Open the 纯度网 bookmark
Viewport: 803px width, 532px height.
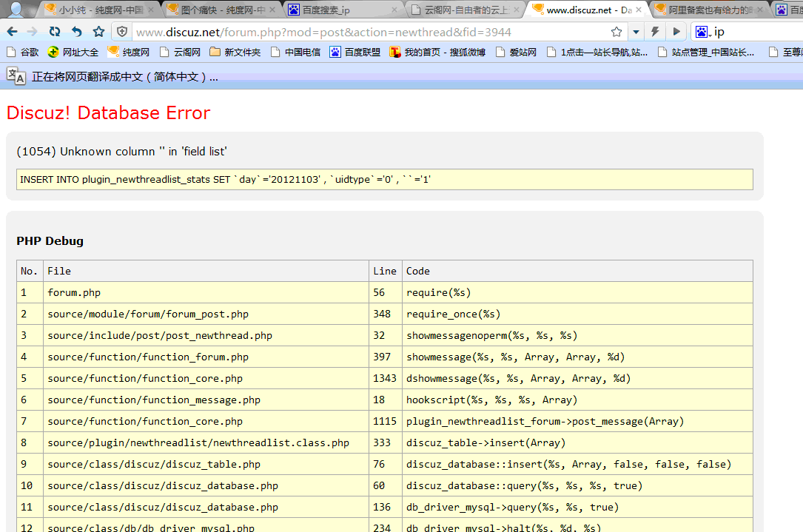129,53
